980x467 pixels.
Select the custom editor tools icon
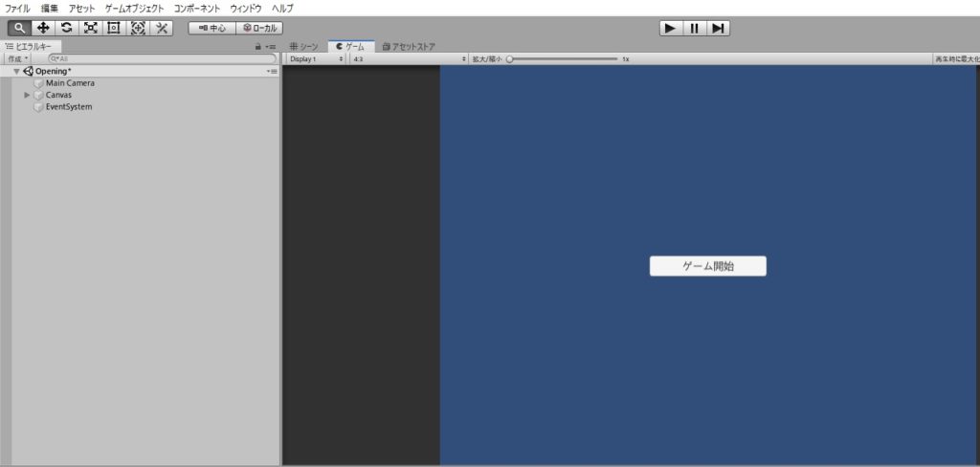click(161, 28)
